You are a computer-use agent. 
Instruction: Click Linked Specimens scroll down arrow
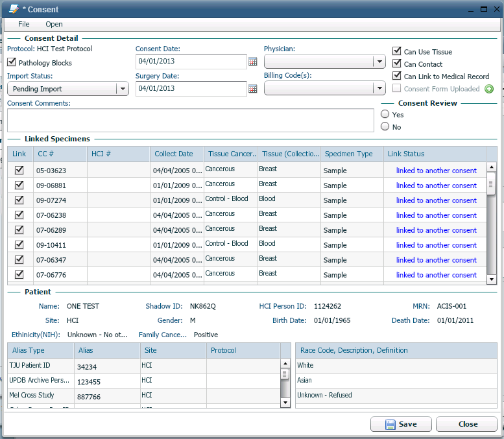pyautogui.click(x=491, y=279)
